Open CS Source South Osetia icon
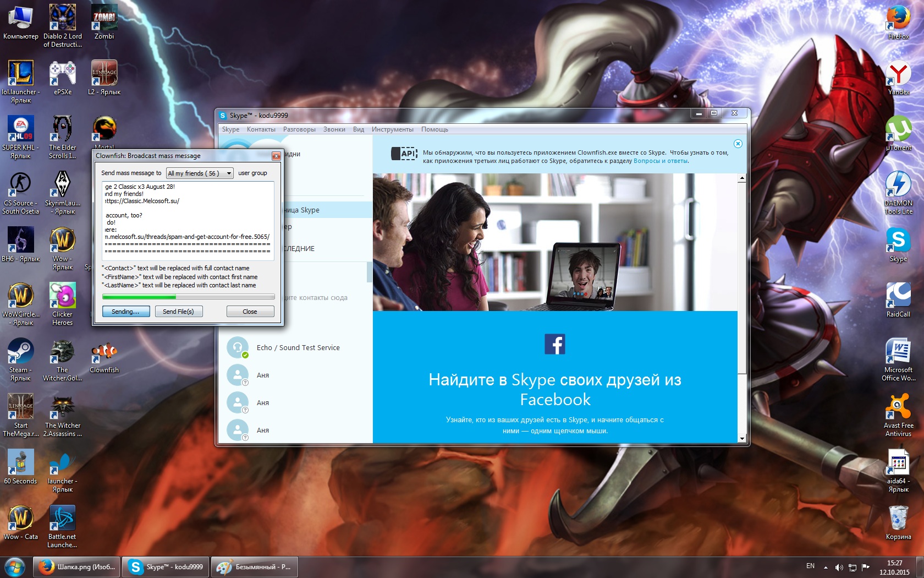This screenshot has height=578, width=924. pos(21,192)
